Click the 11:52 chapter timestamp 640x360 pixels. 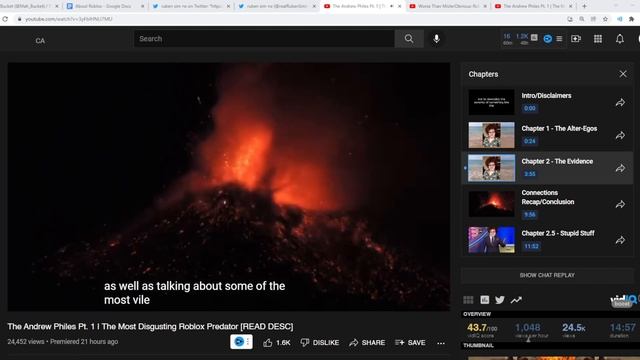[x=531, y=246]
